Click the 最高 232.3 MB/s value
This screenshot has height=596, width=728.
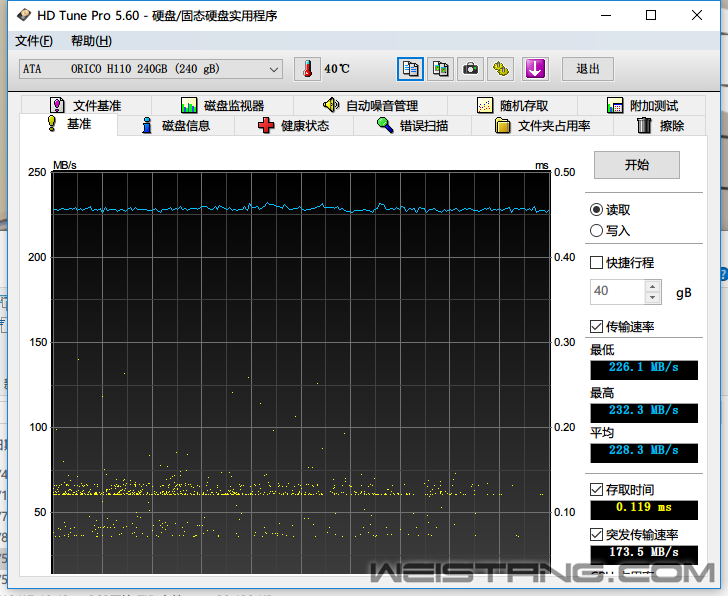coord(644,413)
